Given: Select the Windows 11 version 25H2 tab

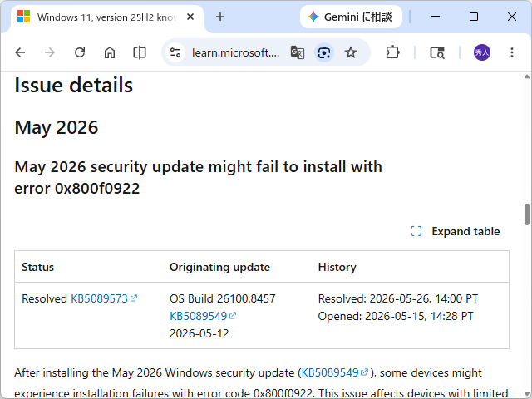Looking at the screenshot, I should [107, 17].
